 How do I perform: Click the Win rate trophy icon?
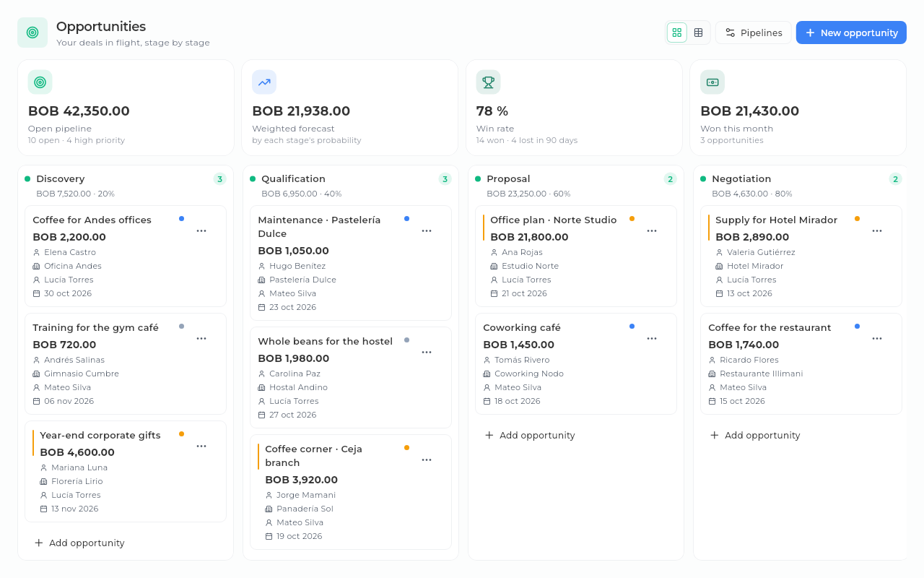tap(488, 82)
